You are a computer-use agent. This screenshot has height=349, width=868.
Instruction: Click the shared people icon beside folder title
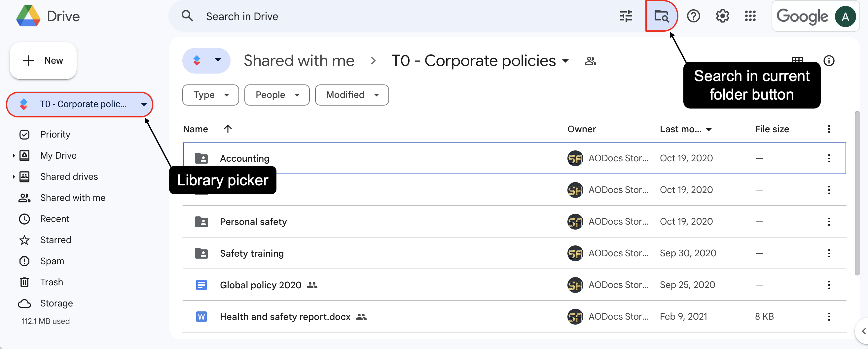(590, 61)
